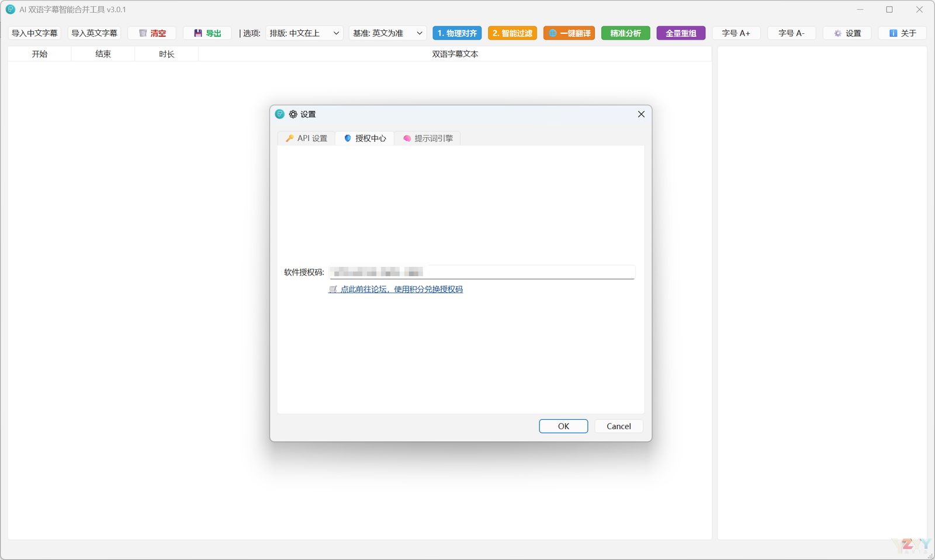The height and width of the screenshot is (560, 935).
Task: Close the 设置 dialog with X
Action: [641, 114]
